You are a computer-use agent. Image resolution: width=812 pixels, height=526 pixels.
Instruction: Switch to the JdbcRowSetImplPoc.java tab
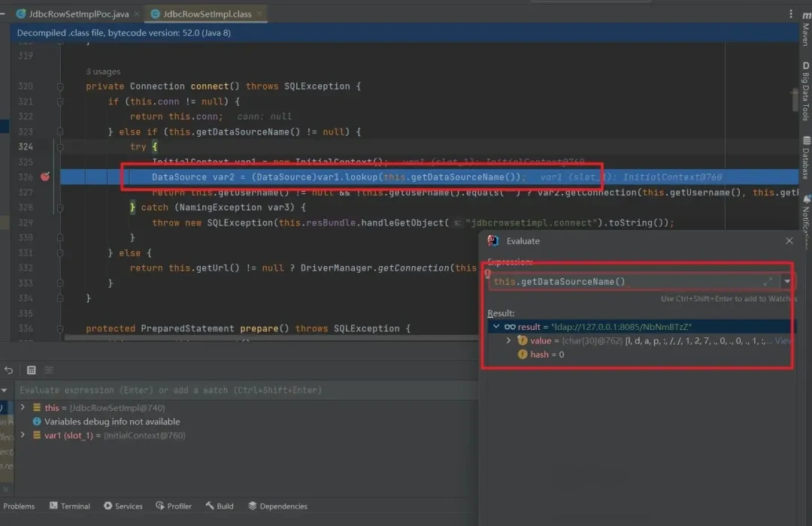click(x=79, y=14)
